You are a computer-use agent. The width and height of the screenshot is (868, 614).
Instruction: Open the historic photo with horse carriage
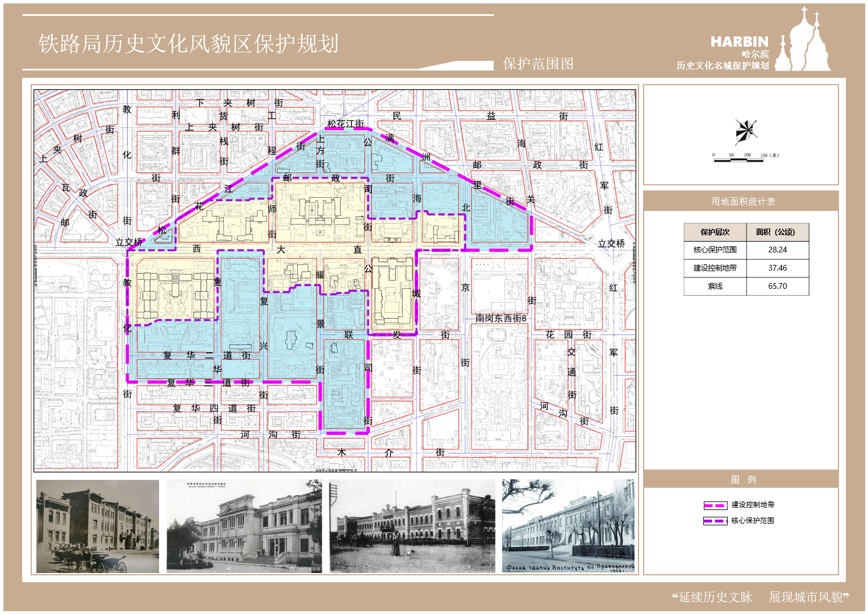tap(98, 526)
